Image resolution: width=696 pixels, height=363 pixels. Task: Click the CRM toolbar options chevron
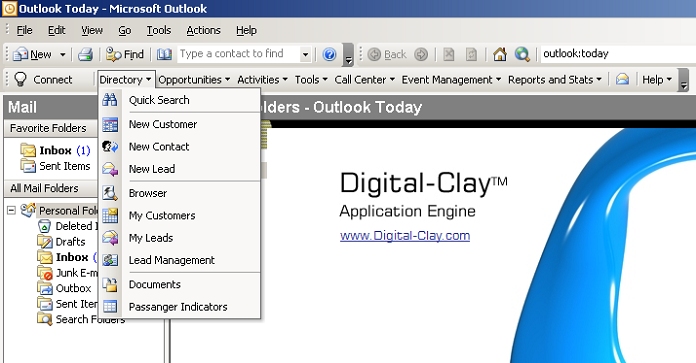(x=684, y=80)
